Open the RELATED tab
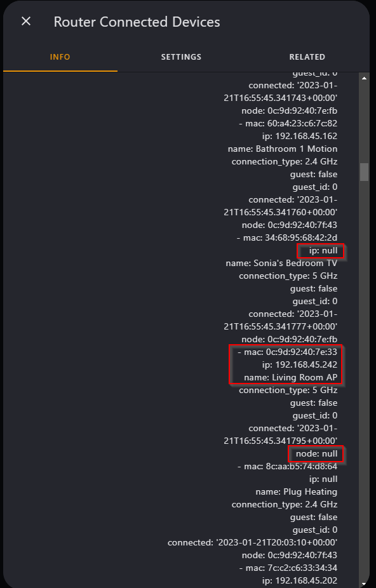Viewport: 376px width, 588px height. point(307,57)
